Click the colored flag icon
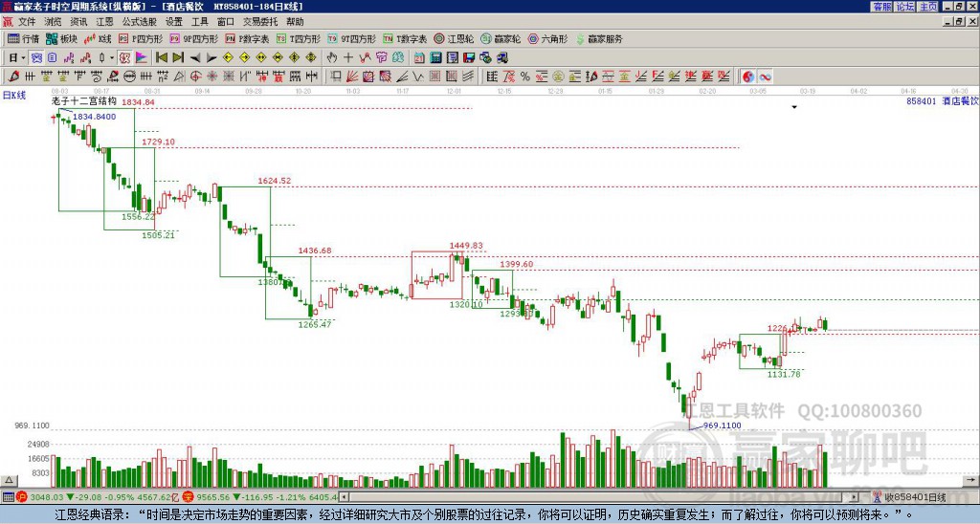The height and width of the screenshot is (524, 980). tap(142, 58)
